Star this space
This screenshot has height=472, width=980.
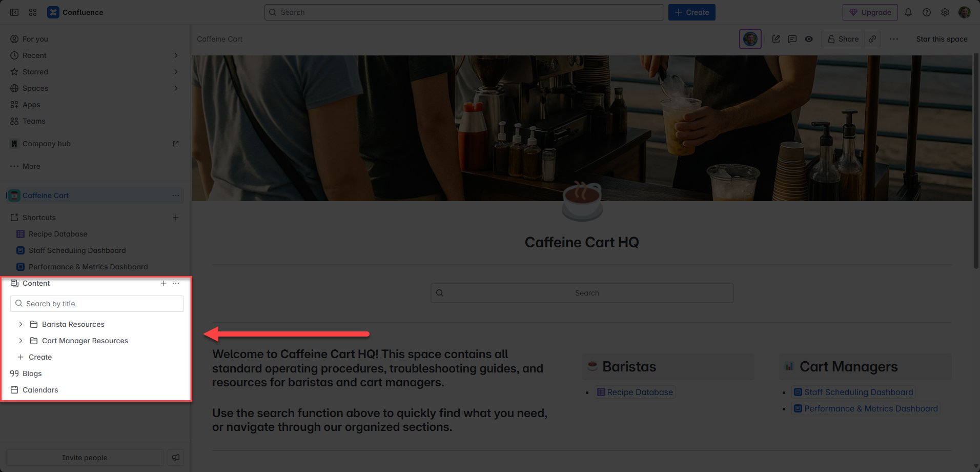tap(942, 39)
